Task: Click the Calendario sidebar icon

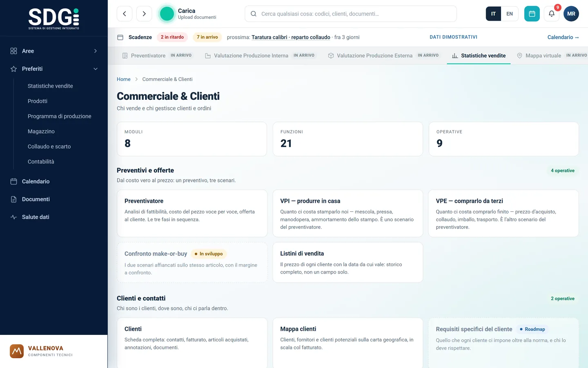Action: pos(13,182)
